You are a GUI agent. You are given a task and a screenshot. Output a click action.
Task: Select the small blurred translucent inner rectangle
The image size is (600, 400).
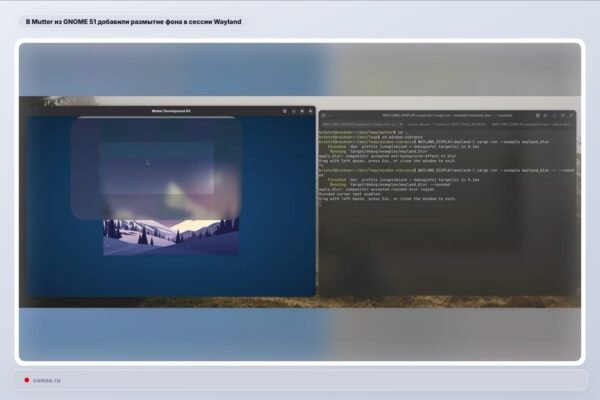(x=157, y=168)
